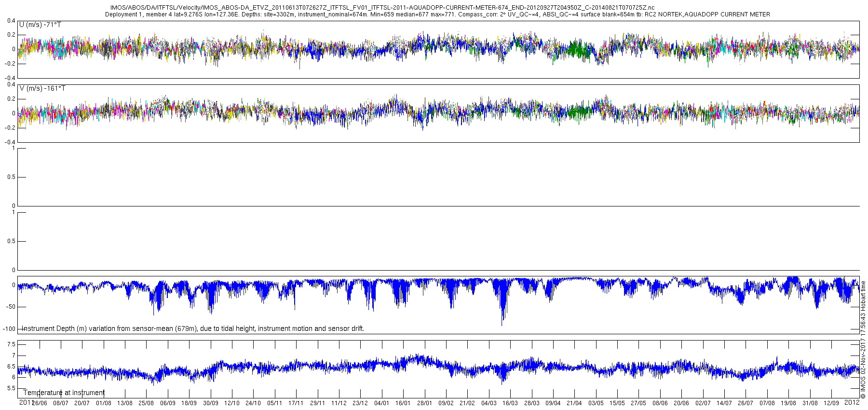This screenshot has width=868, height=410.
Task: Click the '15/05' date tick label
Action: tap(617, 403)
